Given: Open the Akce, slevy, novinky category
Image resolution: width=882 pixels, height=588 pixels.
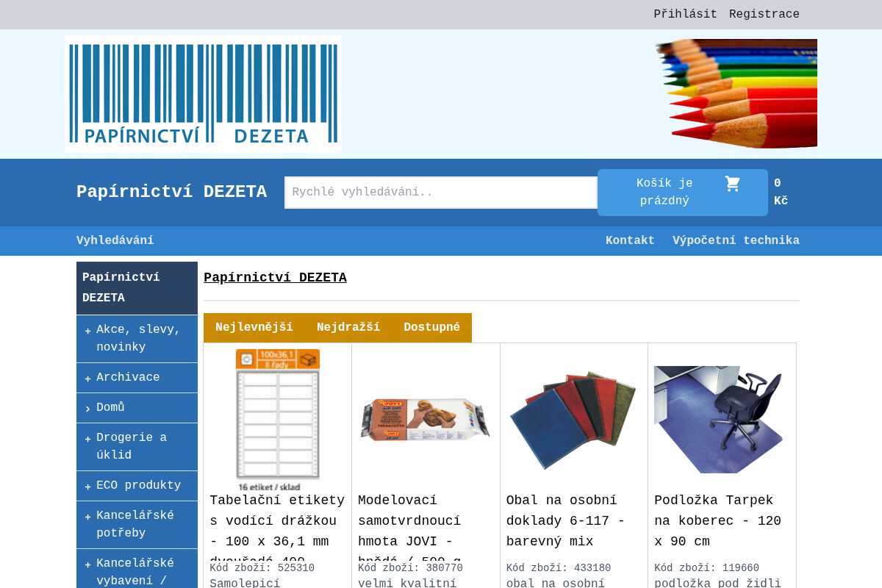Looking at the screenshot, I should click(x=139, y=339).
